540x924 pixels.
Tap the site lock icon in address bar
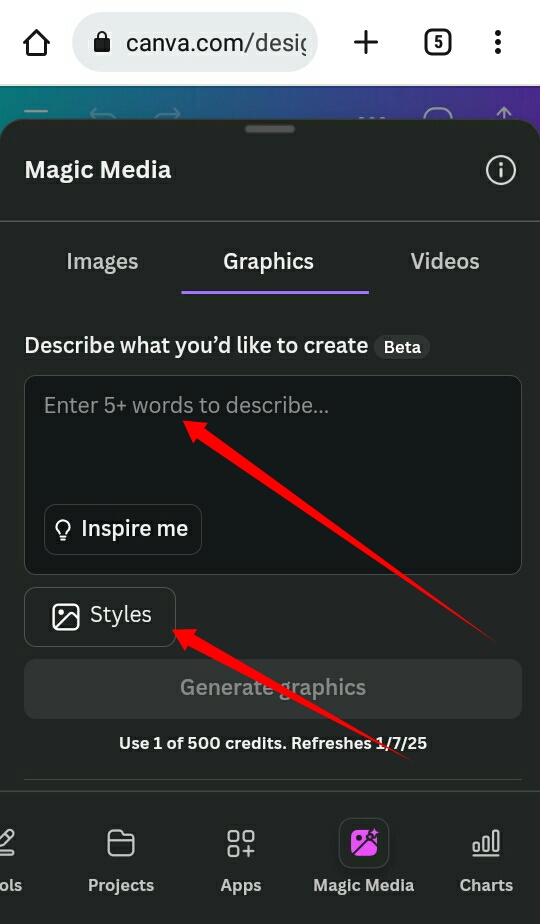point(102,42)
